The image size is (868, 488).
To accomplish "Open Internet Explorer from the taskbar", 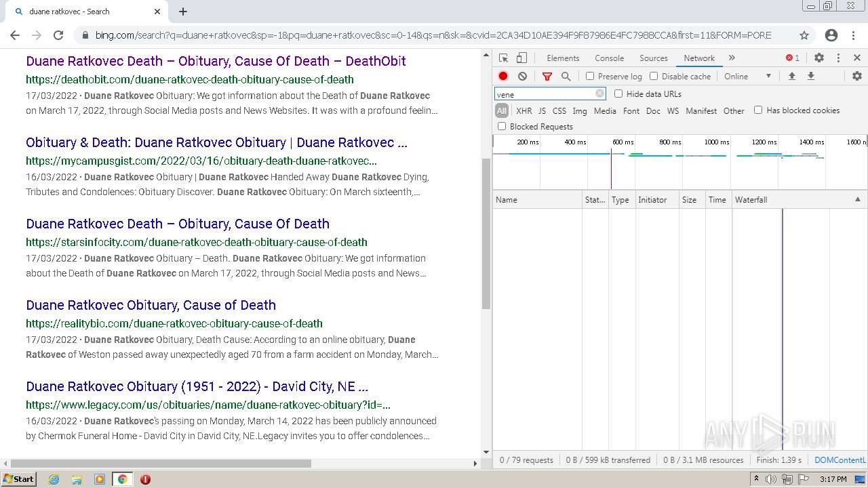I will coord(54,479).
